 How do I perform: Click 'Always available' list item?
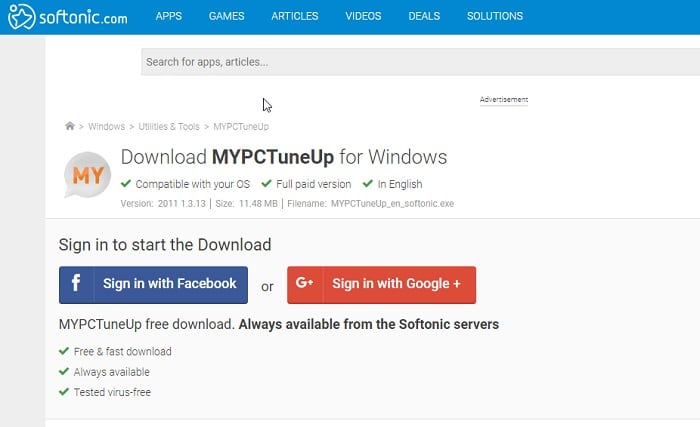tap(111, 372)
